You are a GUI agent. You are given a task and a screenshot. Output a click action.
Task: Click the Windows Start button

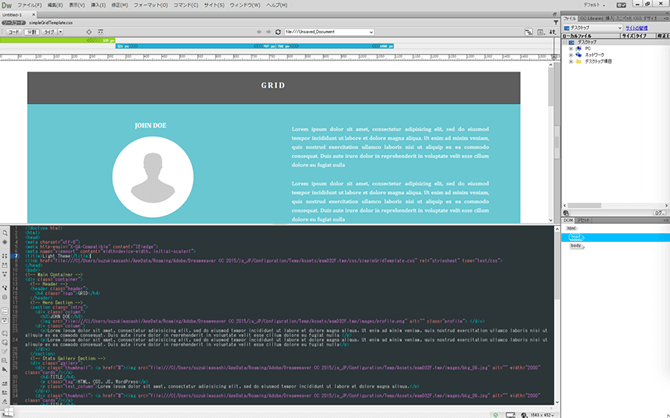(x=7, y=413)
